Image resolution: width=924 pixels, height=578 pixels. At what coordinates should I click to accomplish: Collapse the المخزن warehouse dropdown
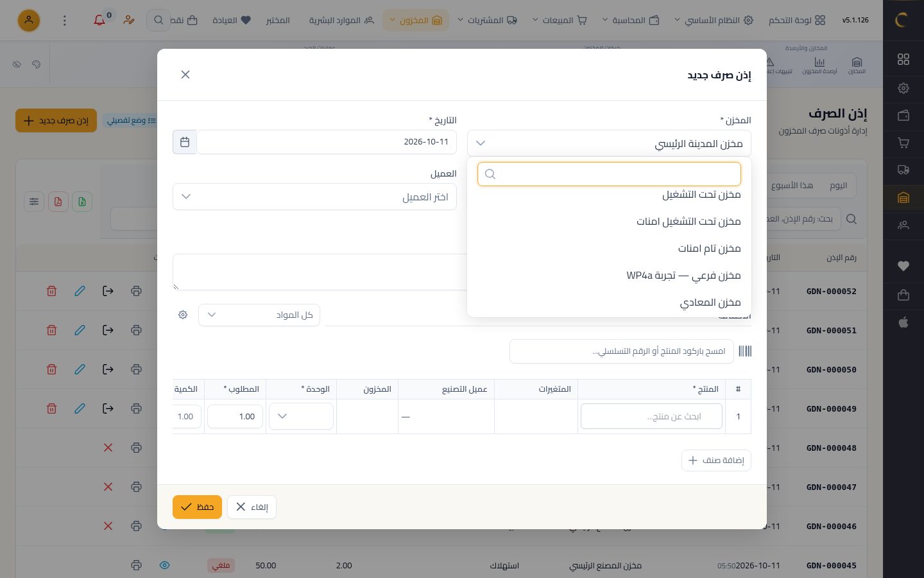pos(609,143)
